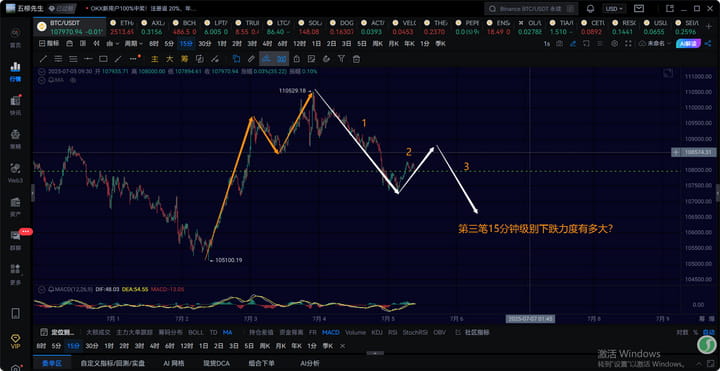
Task: Click the trash icon to delete drawings
Action: 356,59
